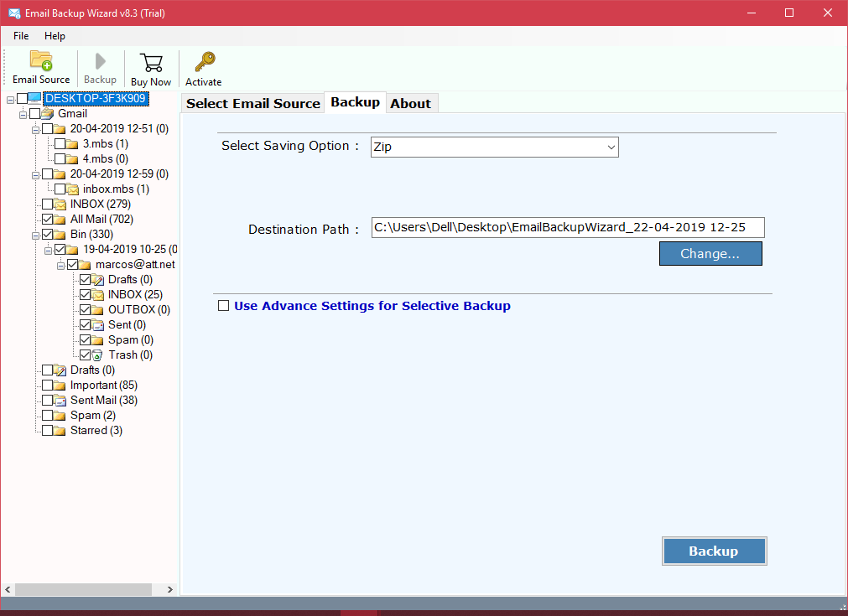Viewport: 848px width, 616px height.
Task: Click the INBOX (25) envelope icon
Action: 97,294
